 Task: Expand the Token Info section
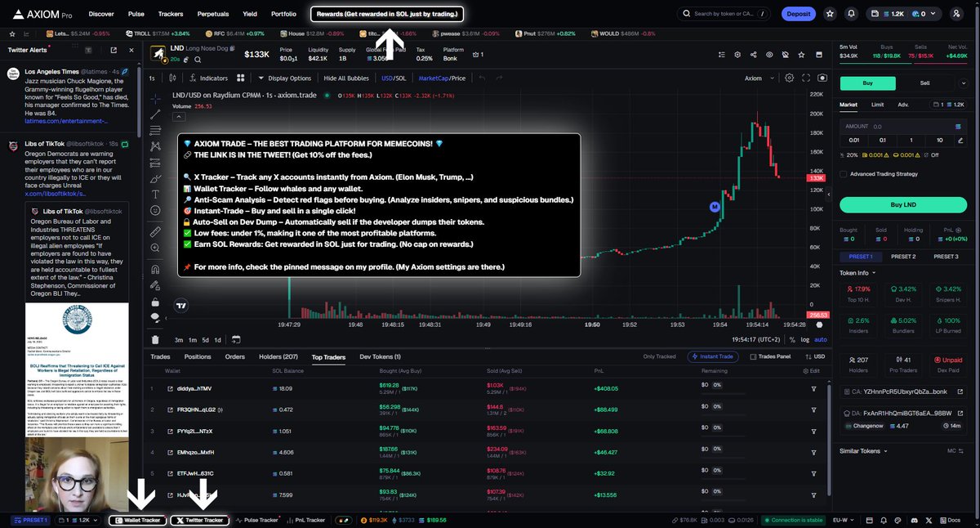[x=857, y=273]
